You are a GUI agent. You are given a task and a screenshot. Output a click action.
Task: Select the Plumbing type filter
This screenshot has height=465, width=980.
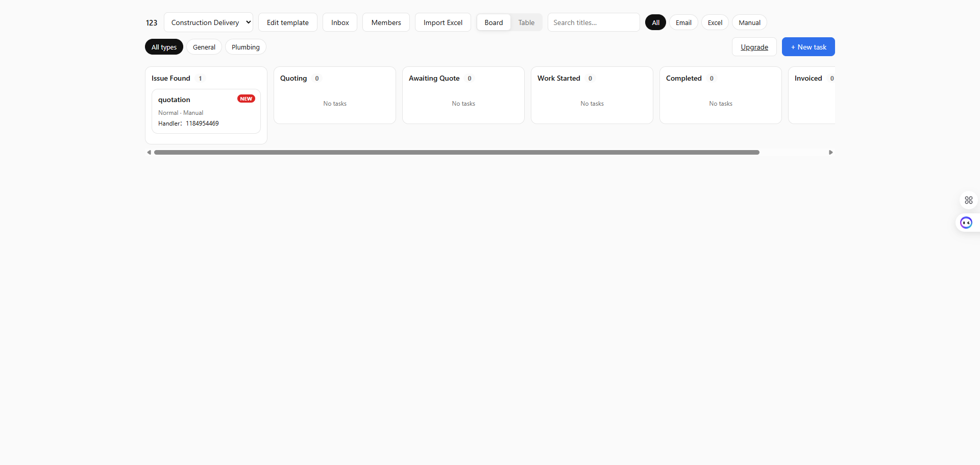(246, 47)
